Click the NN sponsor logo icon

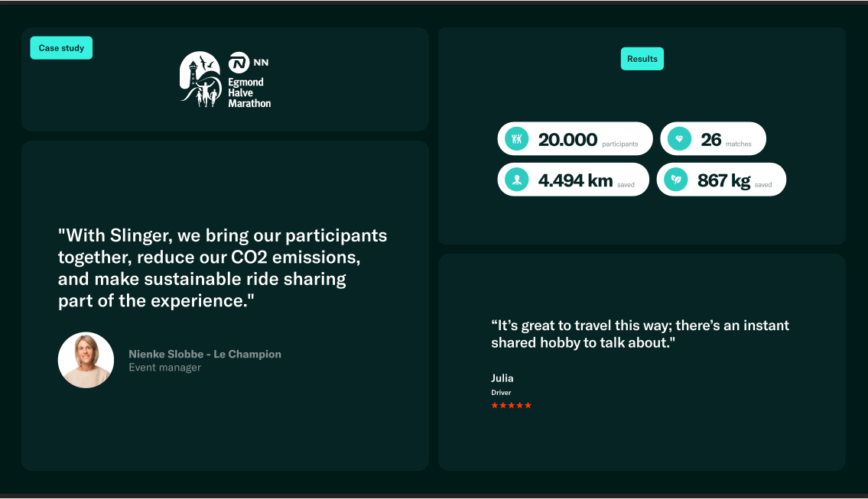coord(239,63)
